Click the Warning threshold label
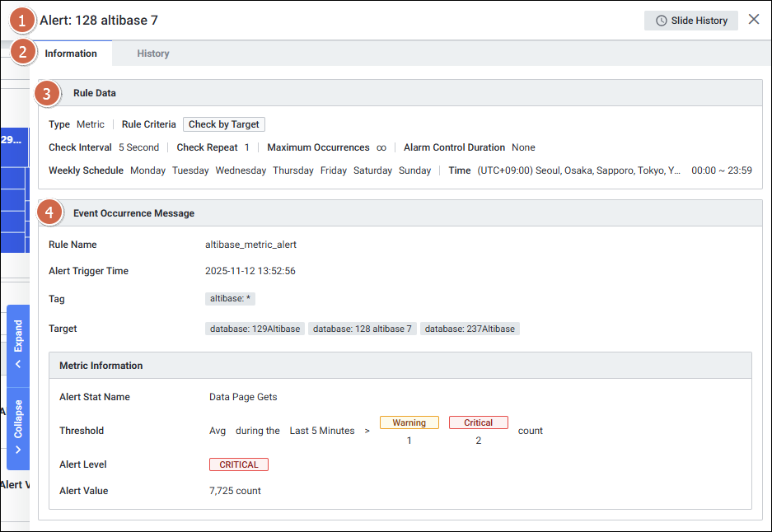 [x=409, y=422]
